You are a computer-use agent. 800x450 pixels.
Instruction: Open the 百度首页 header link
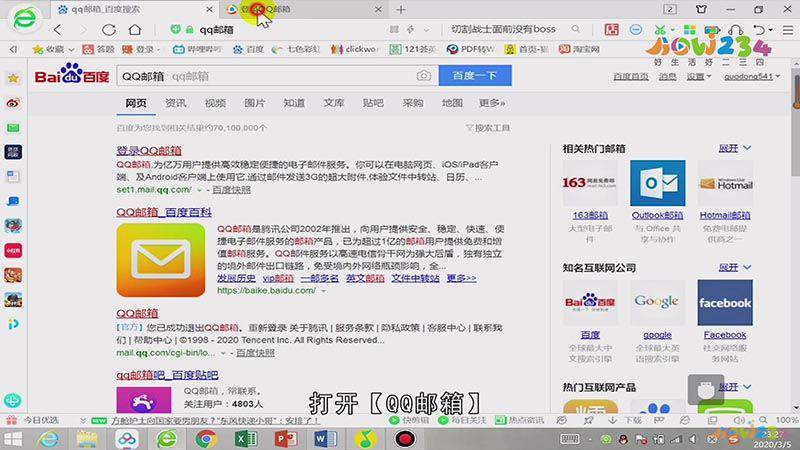pyautogui.click(x=631, y=77)
